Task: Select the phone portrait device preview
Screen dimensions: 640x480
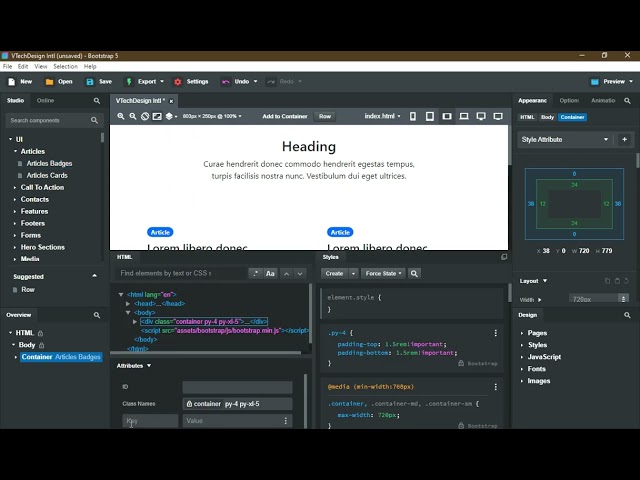Action: tap(413, 116)
